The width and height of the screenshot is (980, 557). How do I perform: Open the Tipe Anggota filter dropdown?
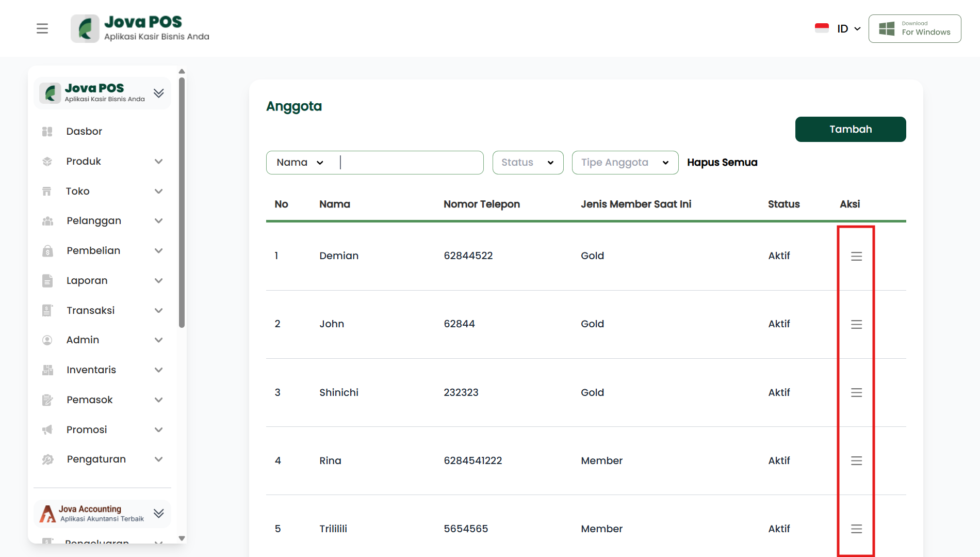625,163
